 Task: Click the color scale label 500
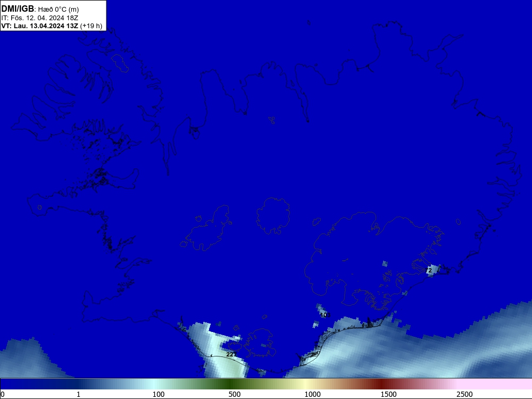click(235, 394)
